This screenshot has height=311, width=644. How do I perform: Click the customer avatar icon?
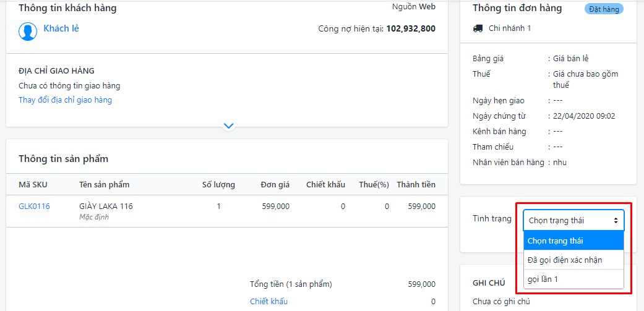point(28,31)
